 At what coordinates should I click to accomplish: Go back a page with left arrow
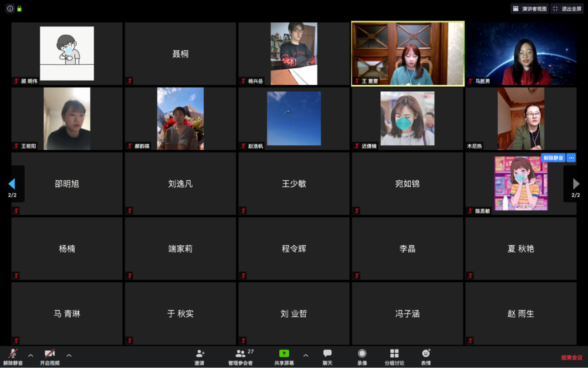(x=12, y=184)
